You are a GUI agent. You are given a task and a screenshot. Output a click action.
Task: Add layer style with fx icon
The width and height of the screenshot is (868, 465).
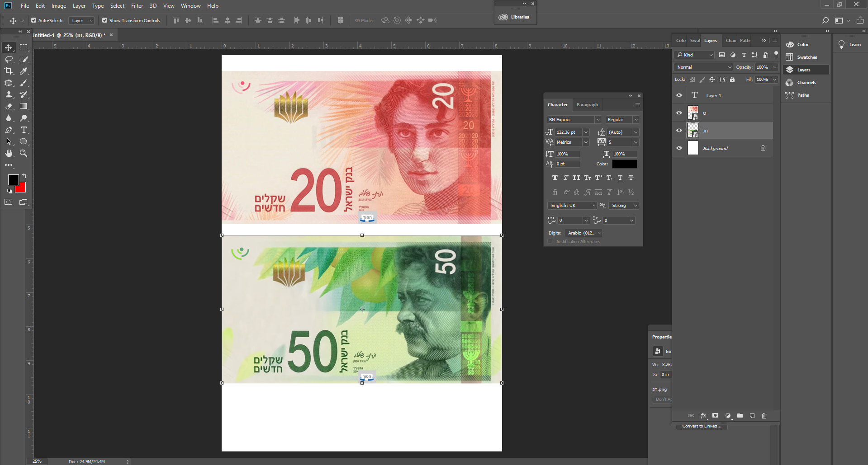point(703,416)
